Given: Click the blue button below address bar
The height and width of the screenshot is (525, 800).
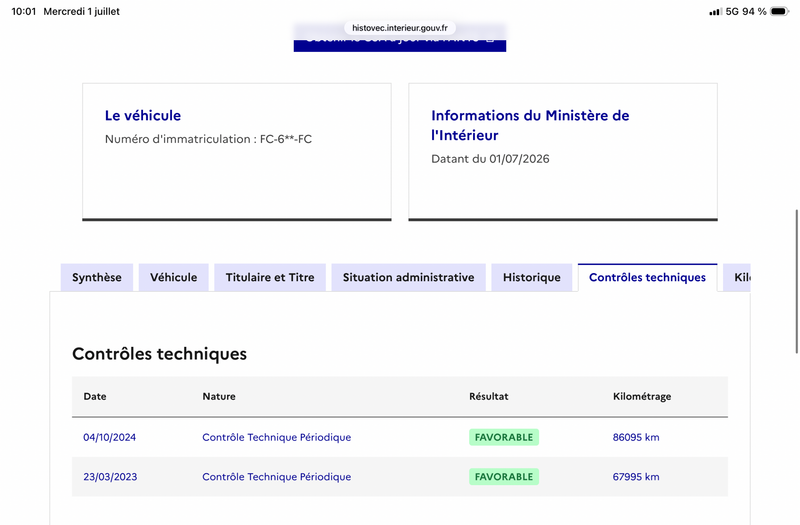Looking at the screenshot, I should tap(400, 42).
